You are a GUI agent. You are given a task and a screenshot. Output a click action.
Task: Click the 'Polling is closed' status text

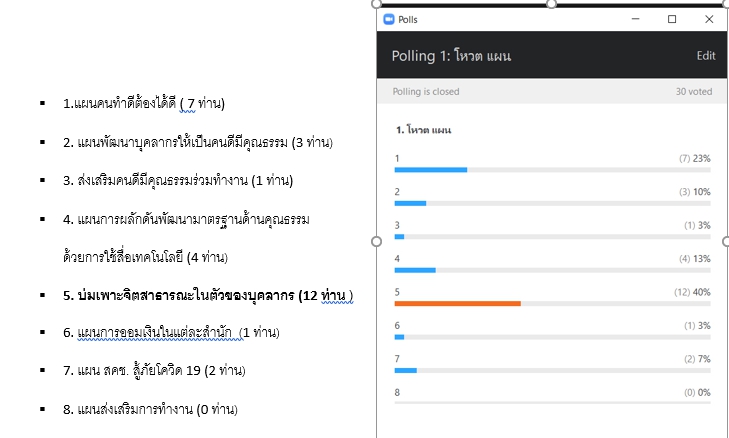point(425,92)
